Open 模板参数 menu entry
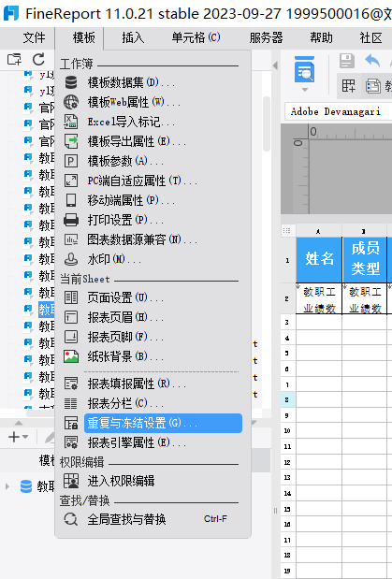392x579 pixels. [125, 161]
